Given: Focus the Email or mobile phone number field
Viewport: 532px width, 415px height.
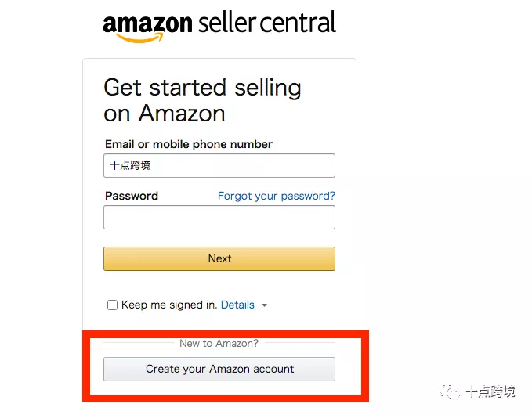Looking at the screenshot, I should tap(219, 165).
